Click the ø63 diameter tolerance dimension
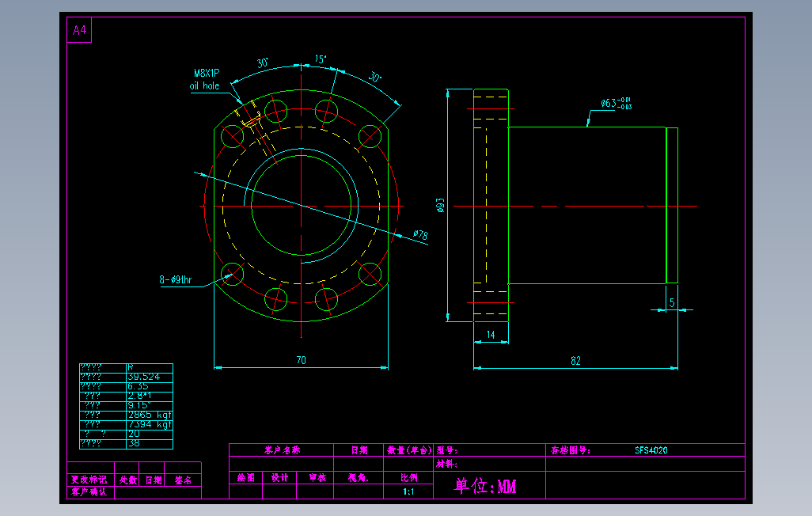Viewport: 812px width, 516px height. click(617, 103)
